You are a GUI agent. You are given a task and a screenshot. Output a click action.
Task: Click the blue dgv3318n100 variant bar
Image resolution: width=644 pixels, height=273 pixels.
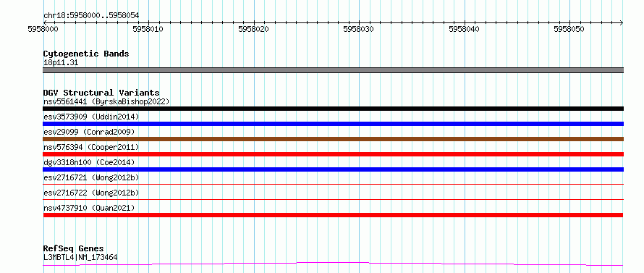(333, 169)
